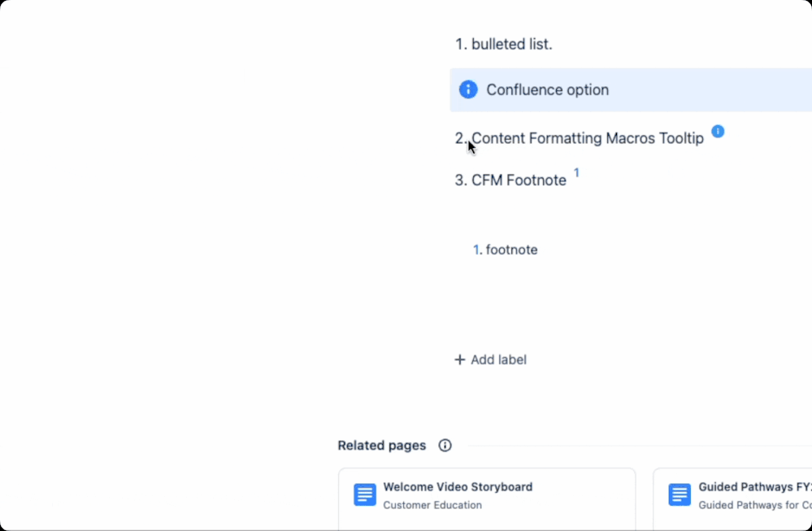
Task: Click the CFM Footnote list item text
Action: [519, 181]
